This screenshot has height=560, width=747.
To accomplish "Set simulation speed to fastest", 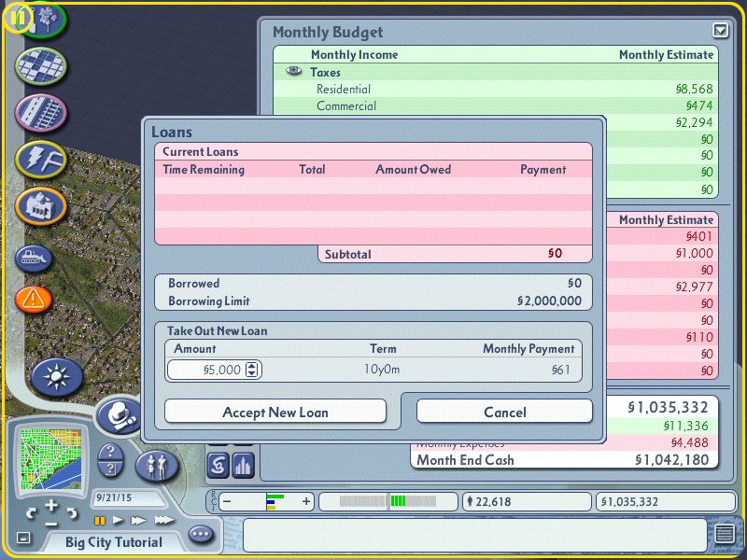I will [164, 520].
